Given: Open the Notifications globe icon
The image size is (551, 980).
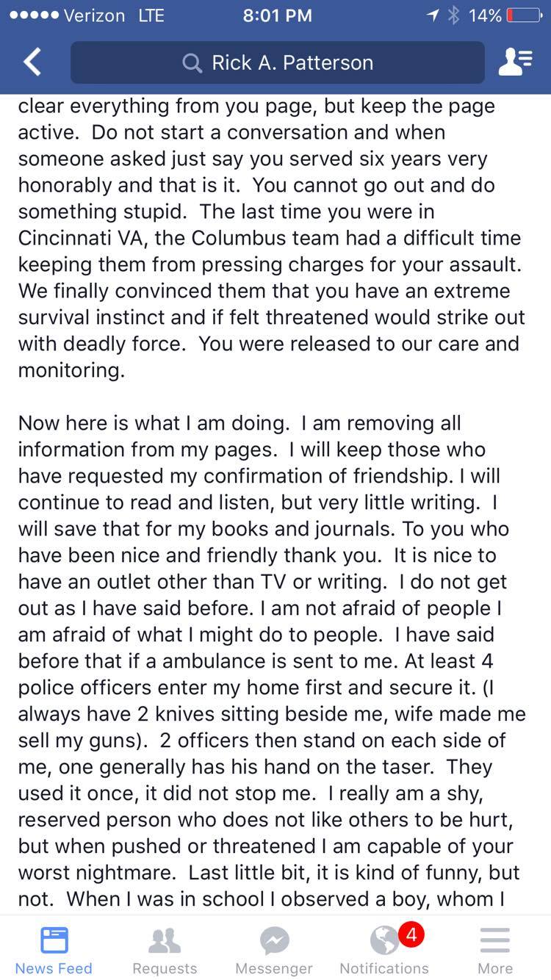Looking at the screenshot, I should 384,941.
